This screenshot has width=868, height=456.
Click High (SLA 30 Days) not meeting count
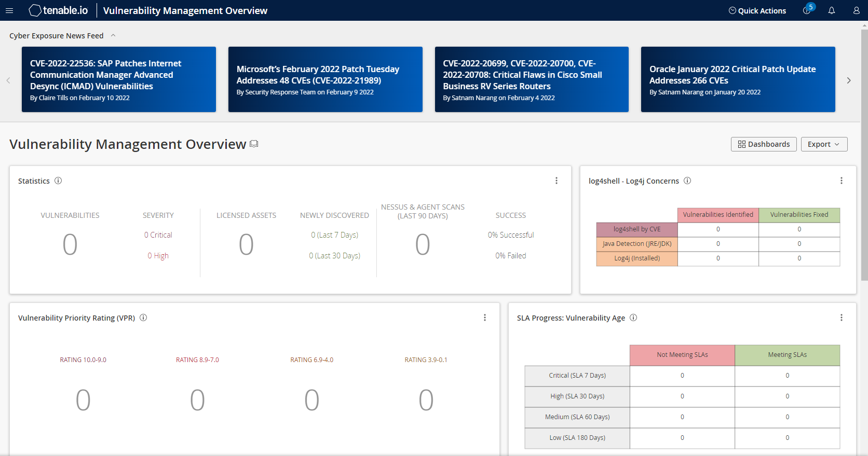[x=682, y=396]
